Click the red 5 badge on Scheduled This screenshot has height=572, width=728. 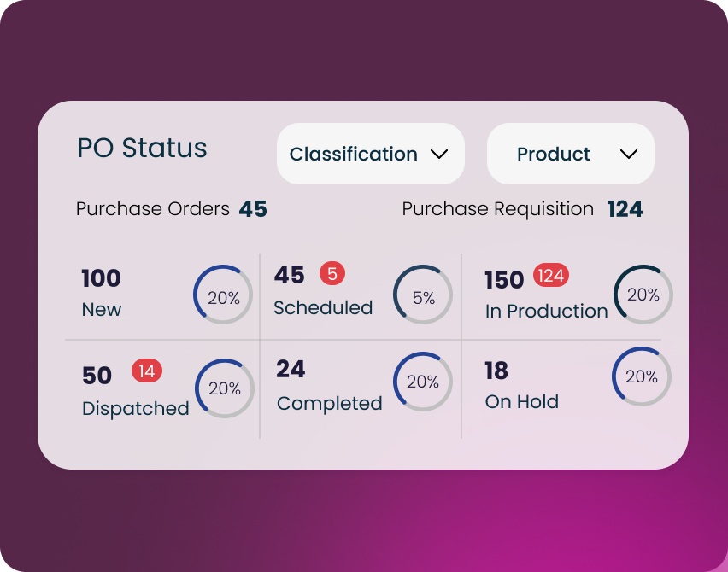(332, 274)
